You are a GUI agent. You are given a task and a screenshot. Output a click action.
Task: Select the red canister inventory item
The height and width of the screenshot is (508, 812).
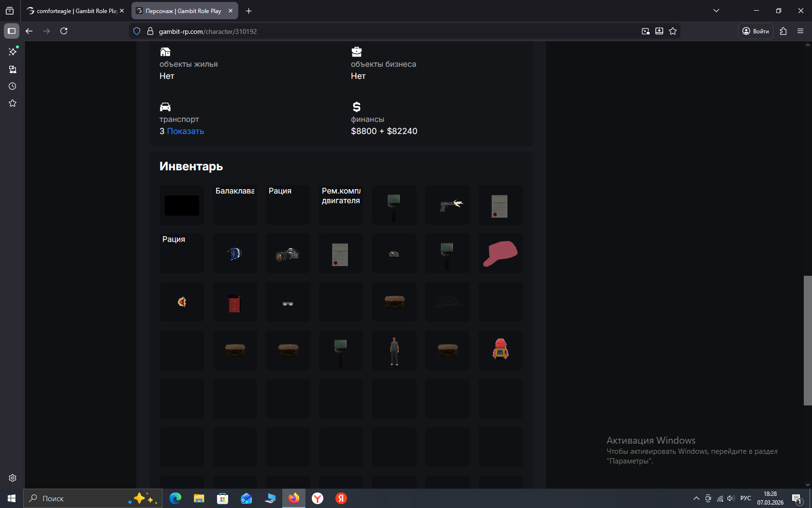[x=234, y=302]
